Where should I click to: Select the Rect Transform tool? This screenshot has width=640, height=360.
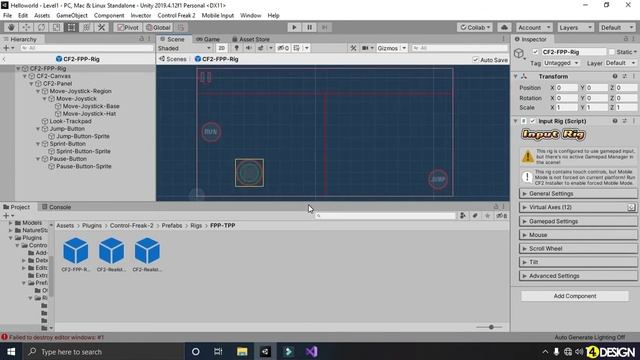[71, 27]
